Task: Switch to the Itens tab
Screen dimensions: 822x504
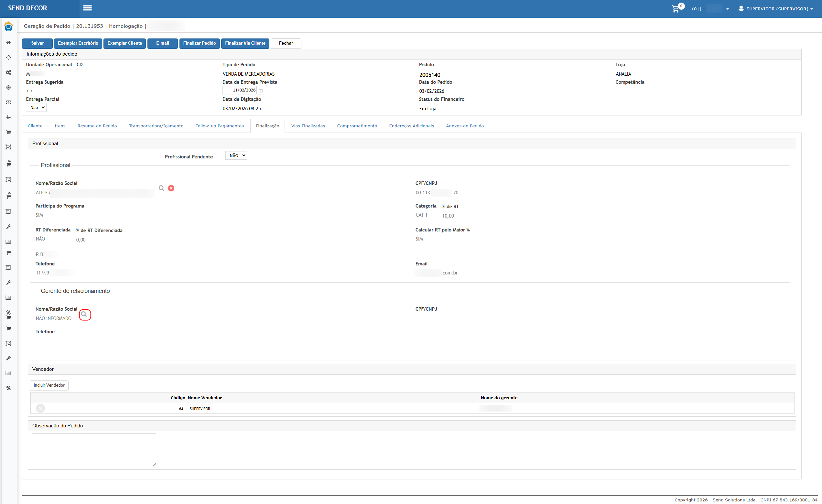Action: pyautogui.click(x=60, y=126)
